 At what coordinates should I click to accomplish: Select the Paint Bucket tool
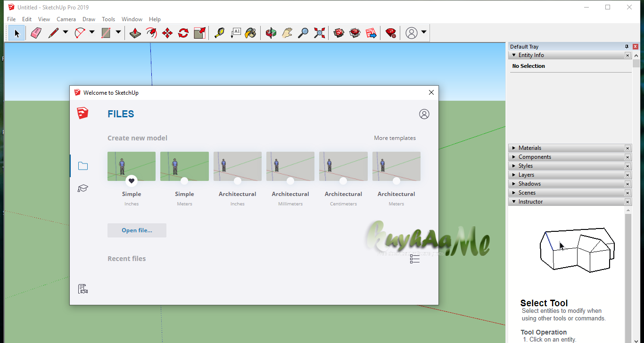[x=251, y=33]
